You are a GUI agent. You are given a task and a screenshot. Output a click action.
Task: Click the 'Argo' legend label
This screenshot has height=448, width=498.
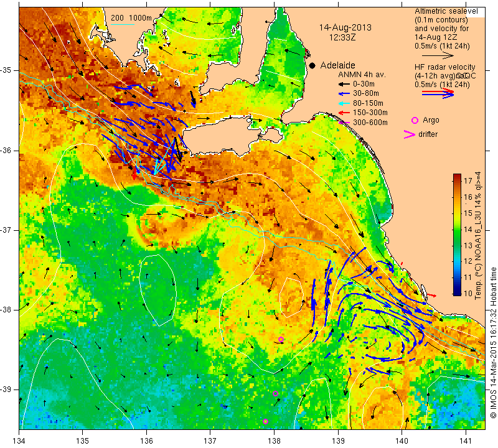point(431,120)
